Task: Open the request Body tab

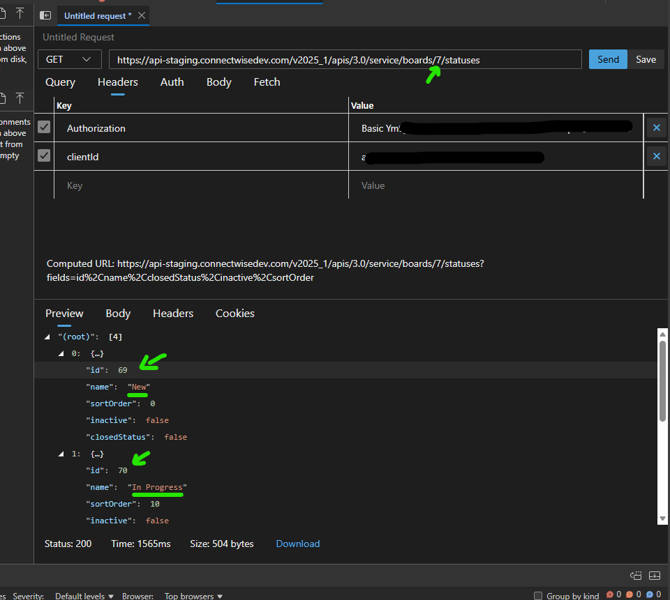Action: point(219,82)
